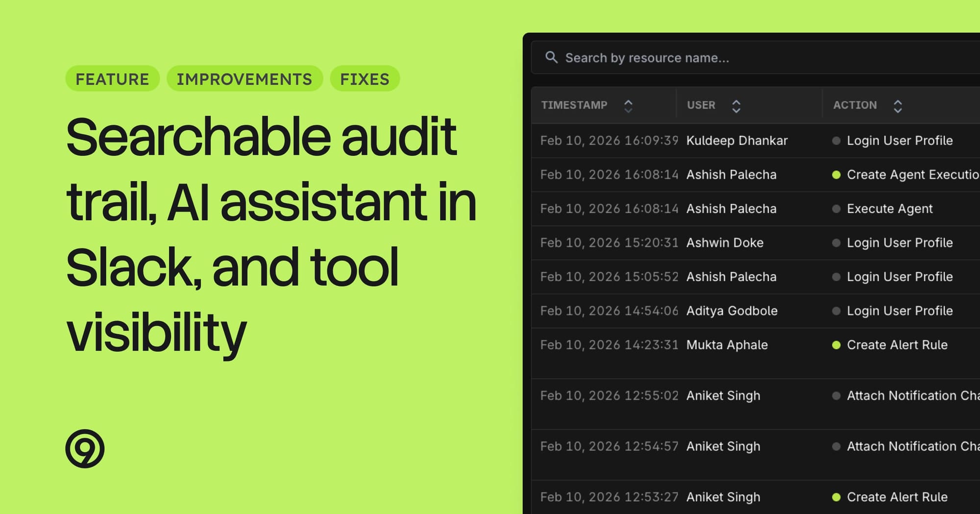Select timestamp Feb 10, 2026 14:23:31
Image resolution: width=980 pixels, height=514 pixels.
click(609, 345)
